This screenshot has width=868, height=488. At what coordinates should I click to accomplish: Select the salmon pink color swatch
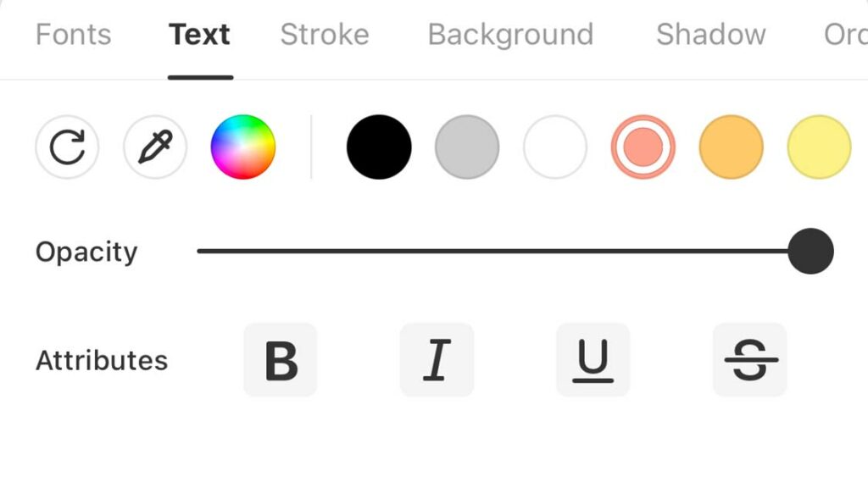coord(643,147)
